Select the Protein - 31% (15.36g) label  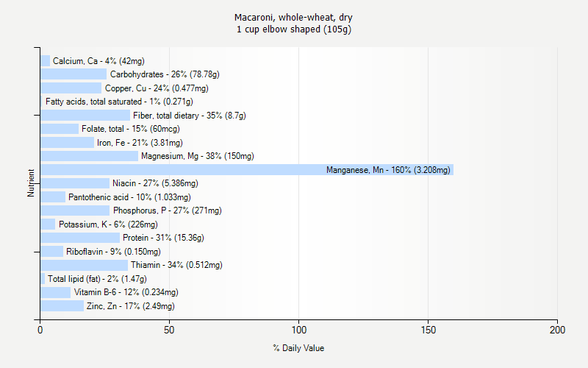click(x=163, y=238)
